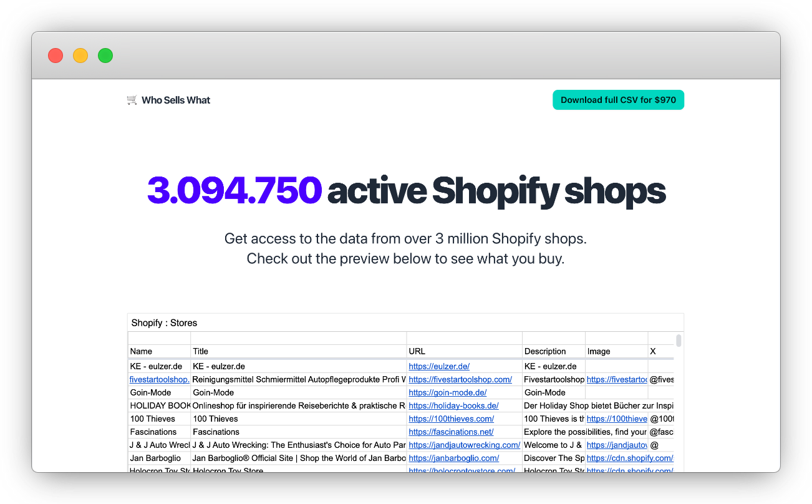
Task: Open the https://holiday-books.de/ link
Action: pos(453,405)
